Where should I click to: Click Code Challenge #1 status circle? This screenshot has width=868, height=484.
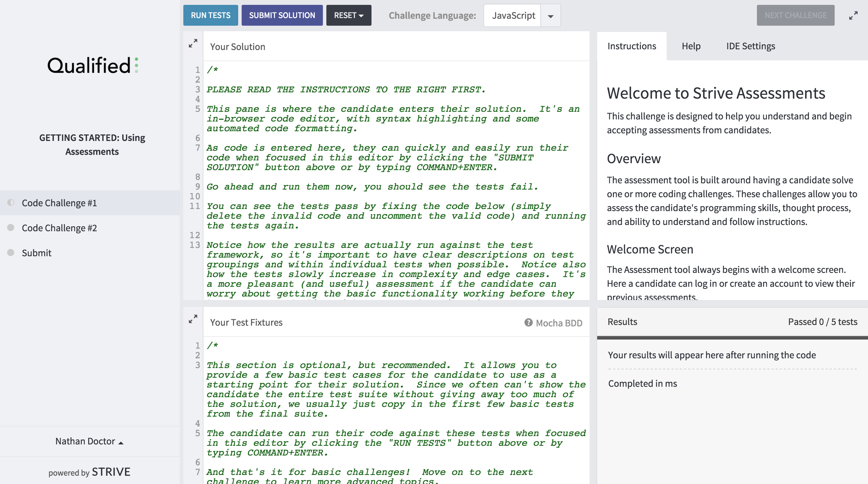[11, 202]
